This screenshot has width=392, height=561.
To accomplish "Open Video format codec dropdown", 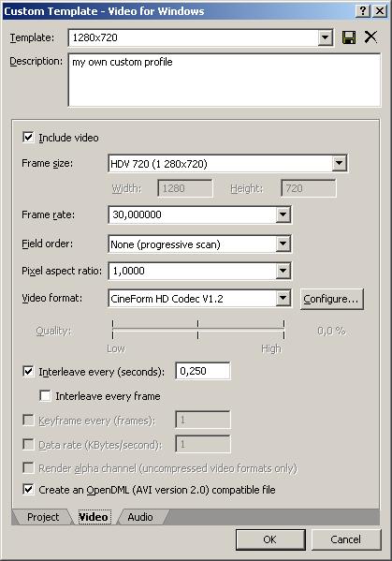I will tap(283, 298).
